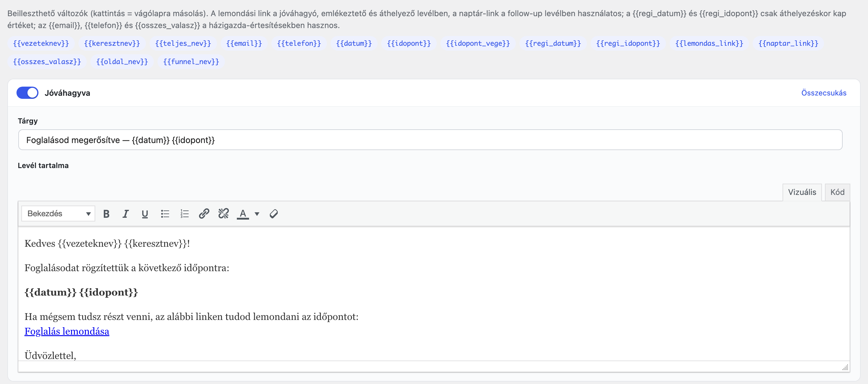Viewport: 868px width, 384px height.
Task: Copy the {{regi_idopont}} variable chip
Action: coord(628,43)
